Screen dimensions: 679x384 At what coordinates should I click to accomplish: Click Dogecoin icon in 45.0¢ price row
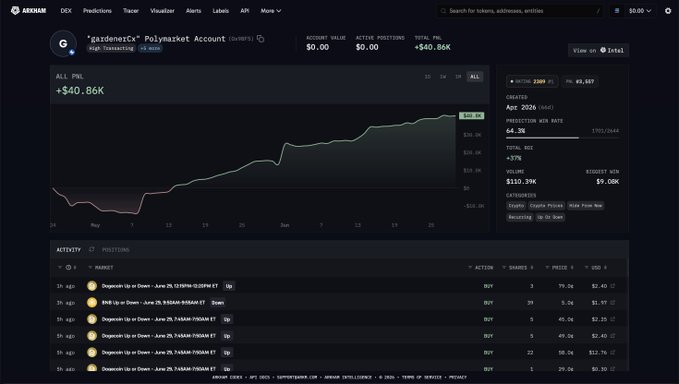click(x=92, y=319)
